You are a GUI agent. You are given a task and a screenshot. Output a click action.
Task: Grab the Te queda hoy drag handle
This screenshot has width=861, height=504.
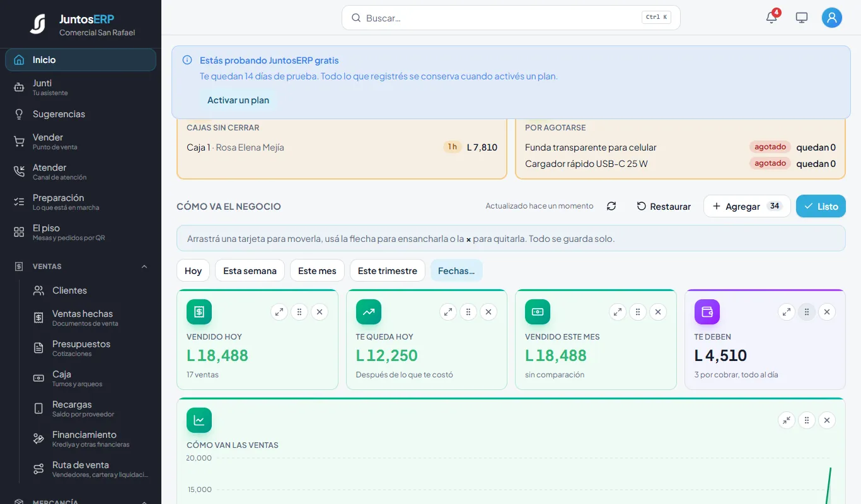[468, 312]
